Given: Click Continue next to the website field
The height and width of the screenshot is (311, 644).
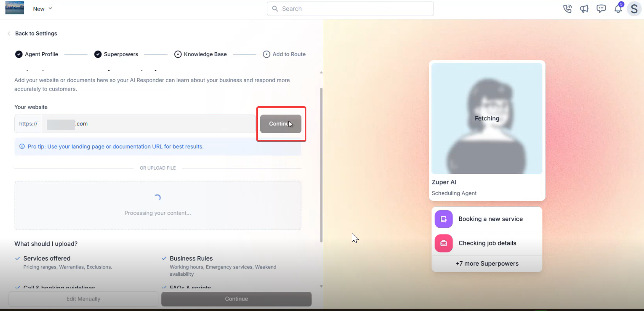Looking at the screenshot, I should click(x=281, y=124).
